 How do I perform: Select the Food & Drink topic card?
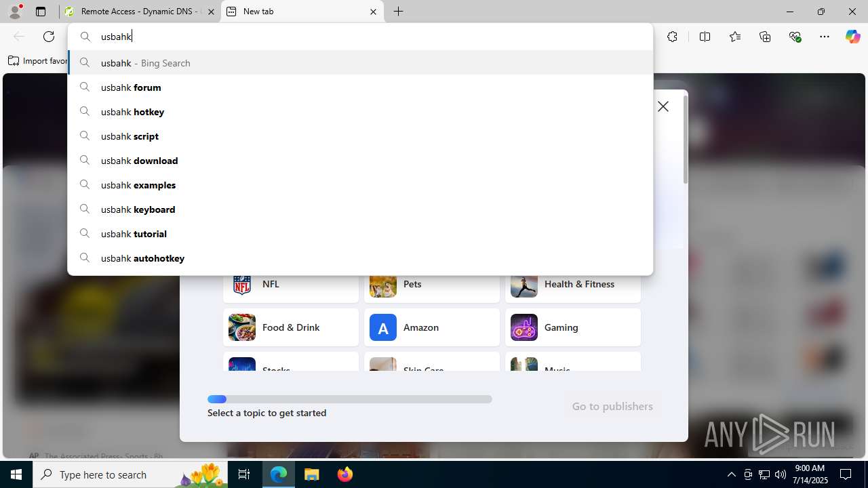pos(291,327)
